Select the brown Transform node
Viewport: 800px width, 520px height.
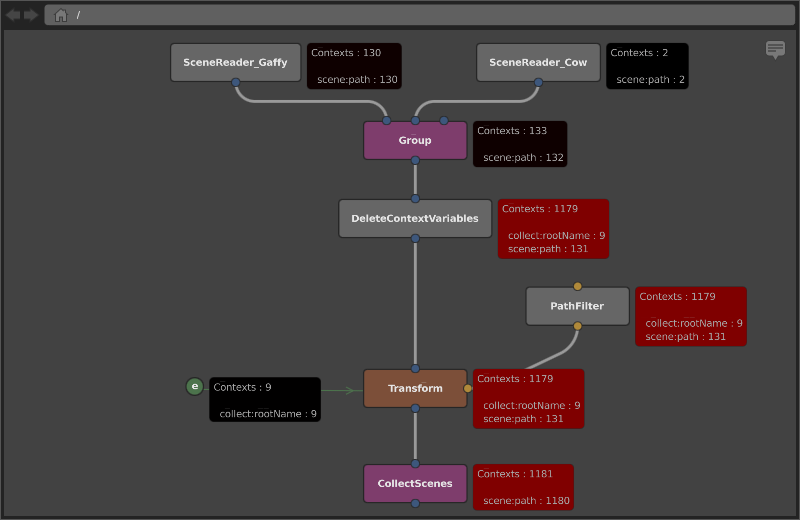(415, 388)
